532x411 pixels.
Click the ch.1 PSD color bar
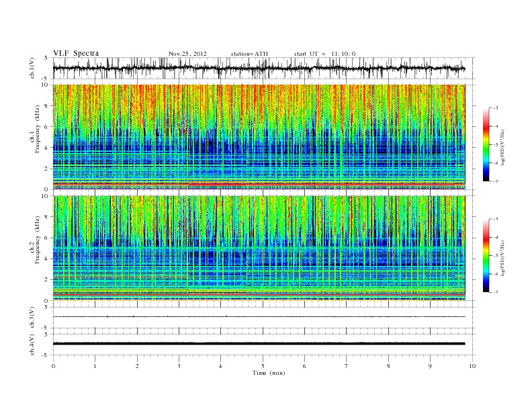(x=486, y=144)
